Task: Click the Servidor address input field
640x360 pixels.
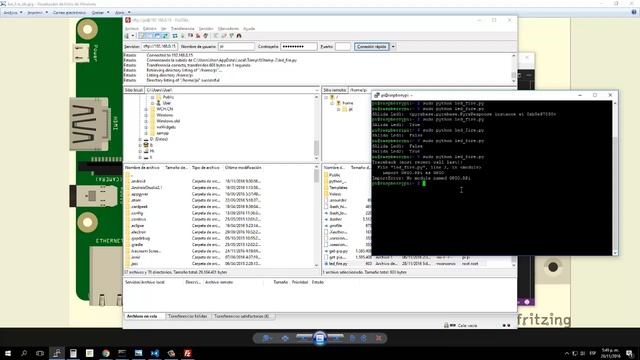Action: (x=159, y=47)
